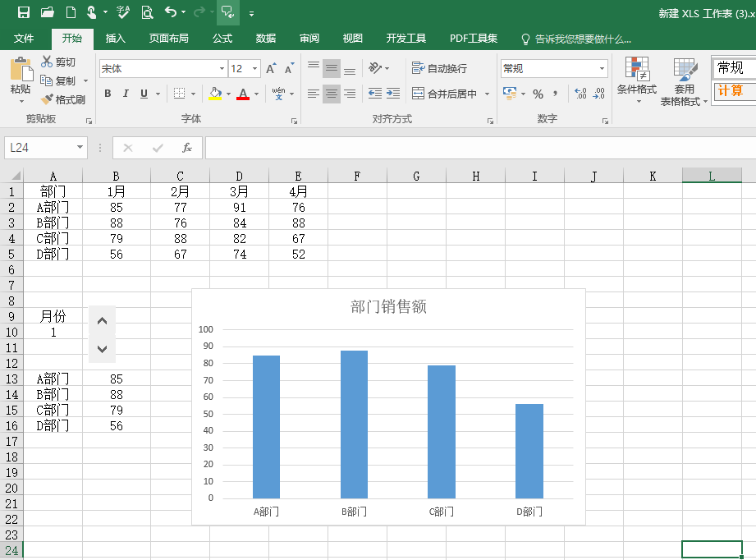Toggle Underline formatting

tap(144, 94)
